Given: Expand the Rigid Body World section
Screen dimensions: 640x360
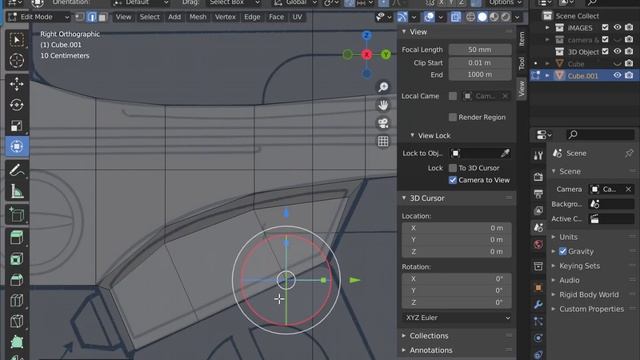Looking at the screenshot, I should [553, 294].
